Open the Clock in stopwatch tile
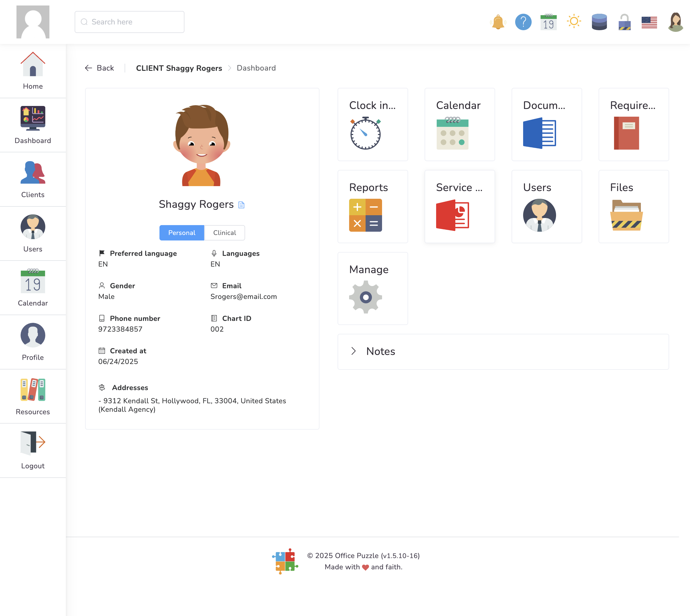Screen dimensions: 690x616 click(x=372, y=125)
